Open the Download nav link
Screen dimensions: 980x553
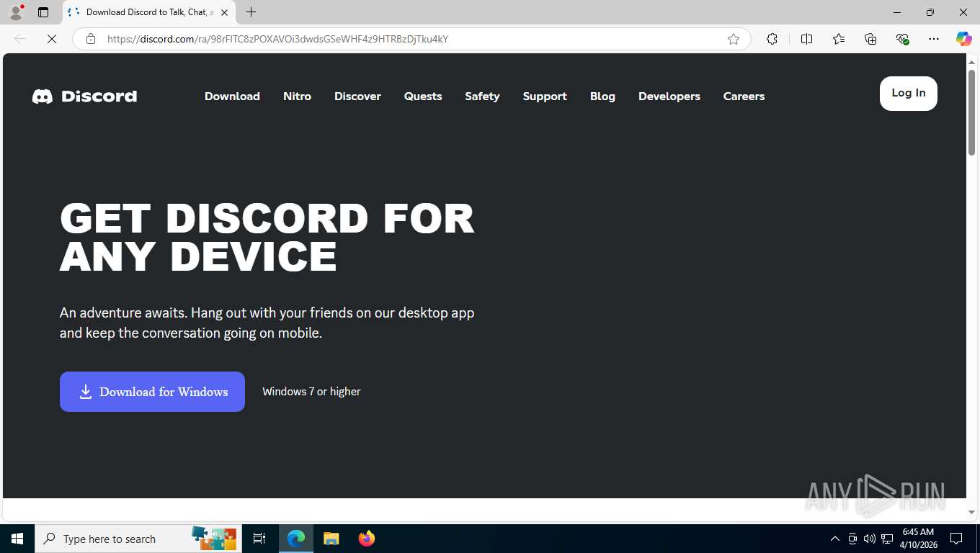(x=232, y=96)
